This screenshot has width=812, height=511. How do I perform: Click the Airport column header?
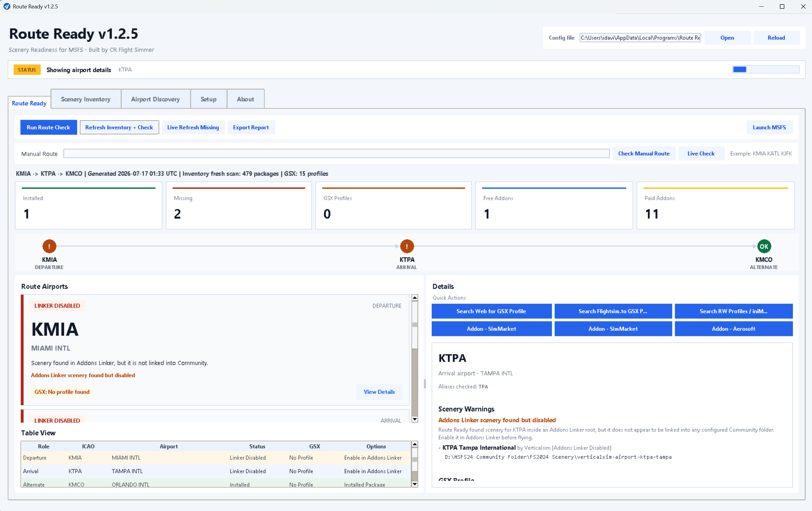pos(168,446)
